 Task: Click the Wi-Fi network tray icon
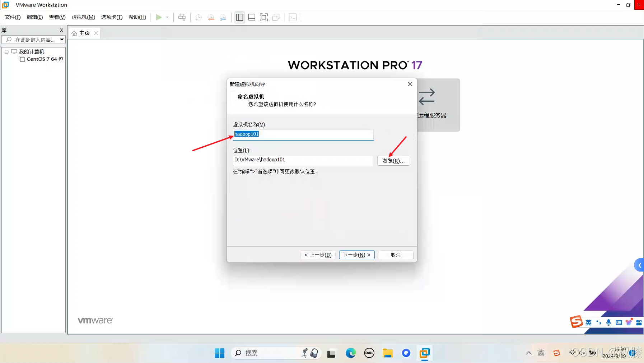click(573, 353)
